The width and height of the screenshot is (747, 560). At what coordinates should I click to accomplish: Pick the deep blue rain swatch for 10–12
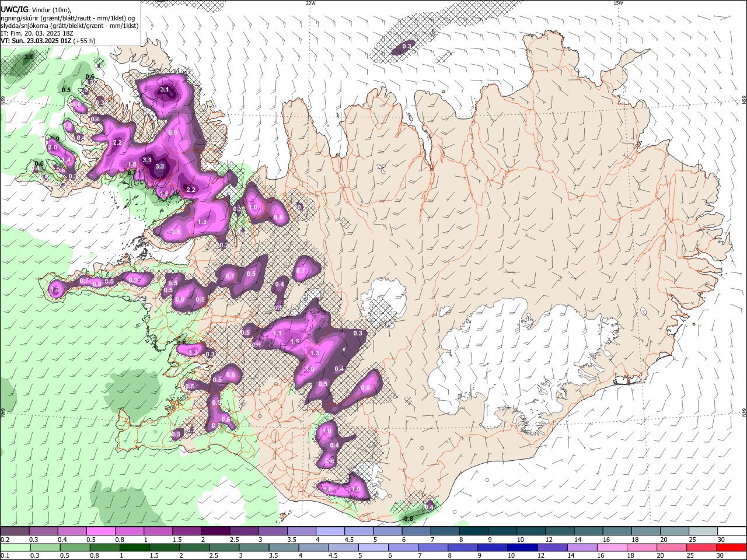click(x=521, y=548)
